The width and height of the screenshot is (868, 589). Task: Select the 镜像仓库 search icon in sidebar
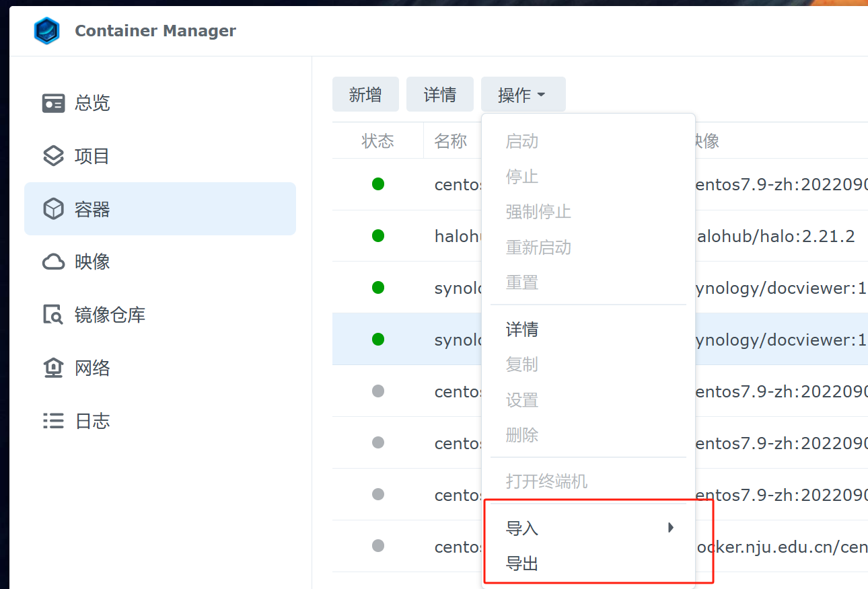click(x=53, y=315)
